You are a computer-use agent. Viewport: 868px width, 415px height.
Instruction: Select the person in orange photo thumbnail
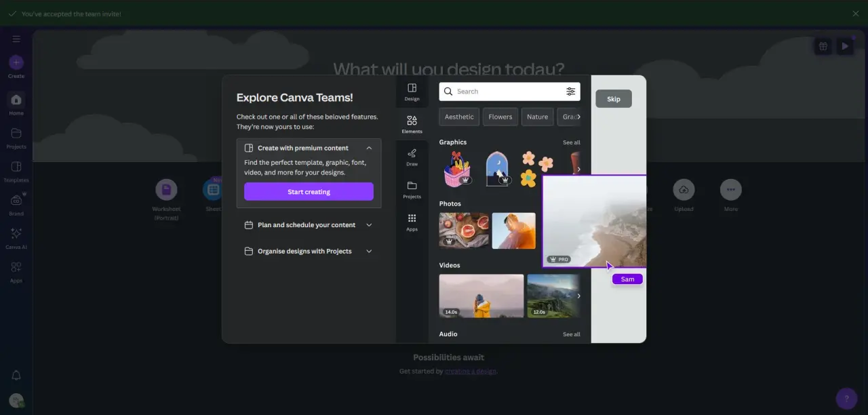click(513, 231)
